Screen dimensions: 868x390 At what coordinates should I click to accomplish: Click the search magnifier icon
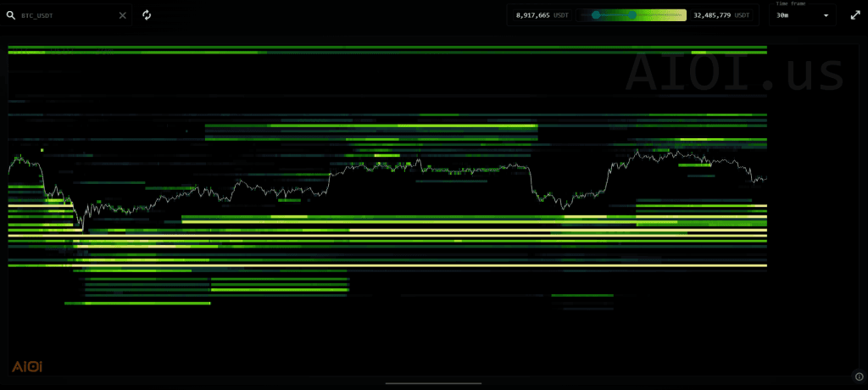[12, 15]
